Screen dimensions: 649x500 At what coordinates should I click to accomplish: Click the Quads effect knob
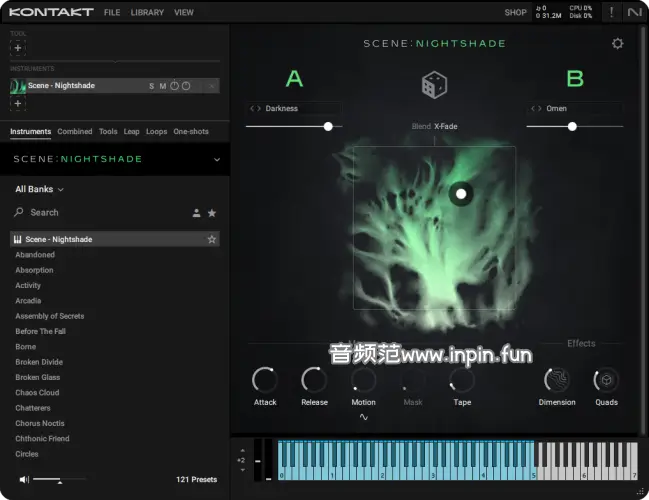pyautogui.click(x=606, y=380)
